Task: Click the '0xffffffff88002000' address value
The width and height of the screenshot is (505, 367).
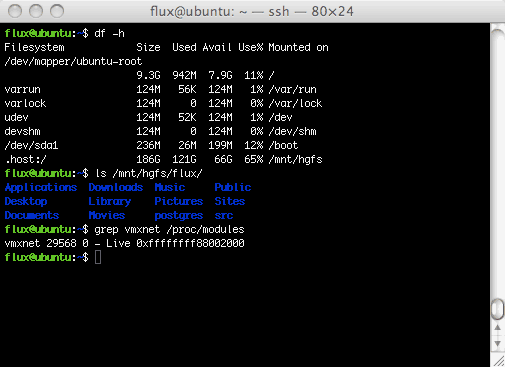Action: 190,243
